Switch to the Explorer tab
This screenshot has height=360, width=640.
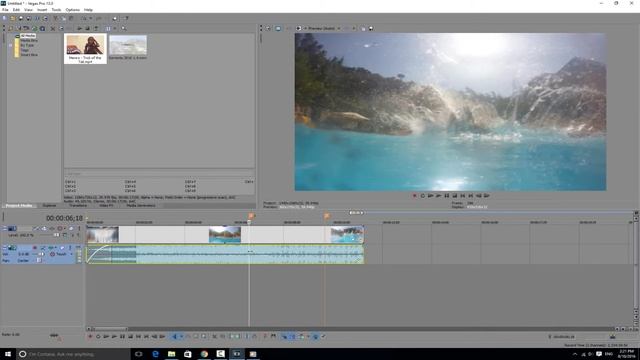point(49,205)
